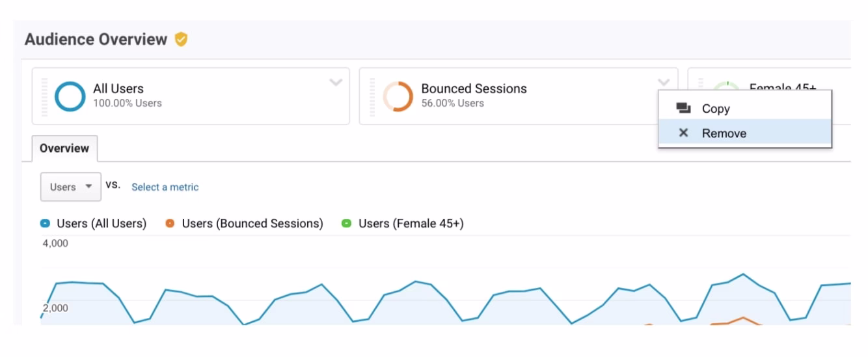This screenshot has height=357, width=868.
Task: Click the Select a metric link
Action: point(165,187)
